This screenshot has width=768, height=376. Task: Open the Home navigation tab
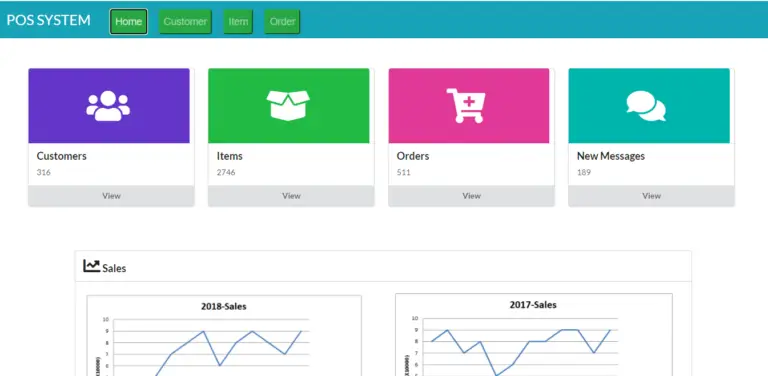(x=128, y=22)
